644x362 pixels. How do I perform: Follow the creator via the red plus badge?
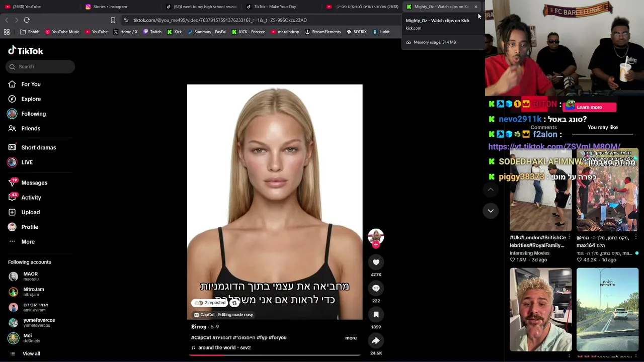[376, 245]
